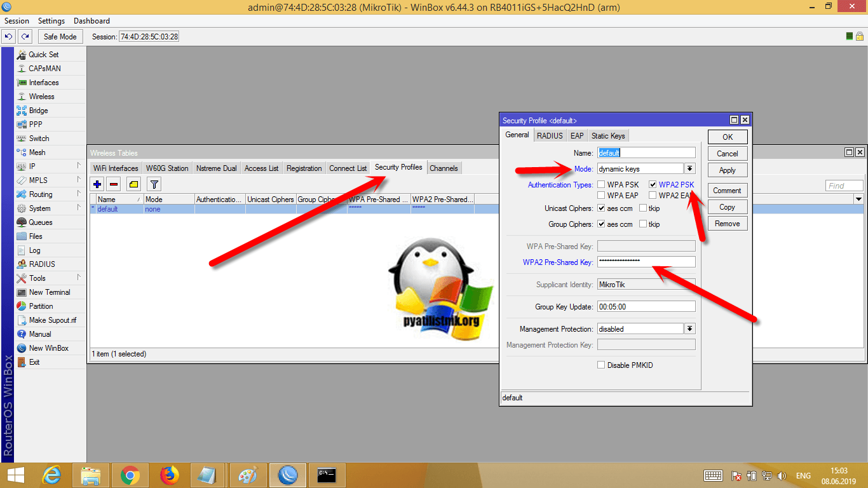This screenshot has width=868, height=488.
Task: Click the undo arrow icon
Action: [9, 37]
